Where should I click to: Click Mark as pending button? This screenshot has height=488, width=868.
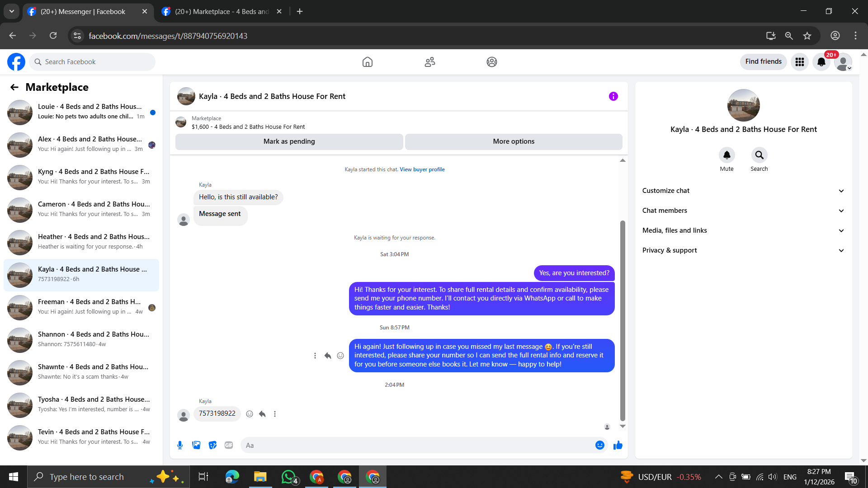point(289,141)
